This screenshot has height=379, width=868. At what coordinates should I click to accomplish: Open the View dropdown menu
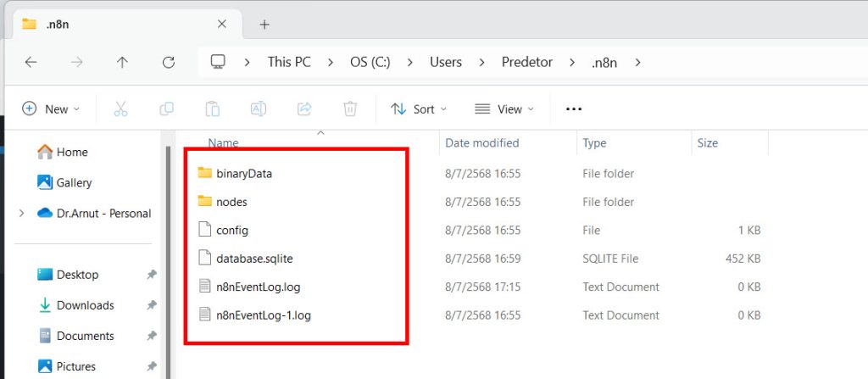pyautogui.click(x=504, y=109)
